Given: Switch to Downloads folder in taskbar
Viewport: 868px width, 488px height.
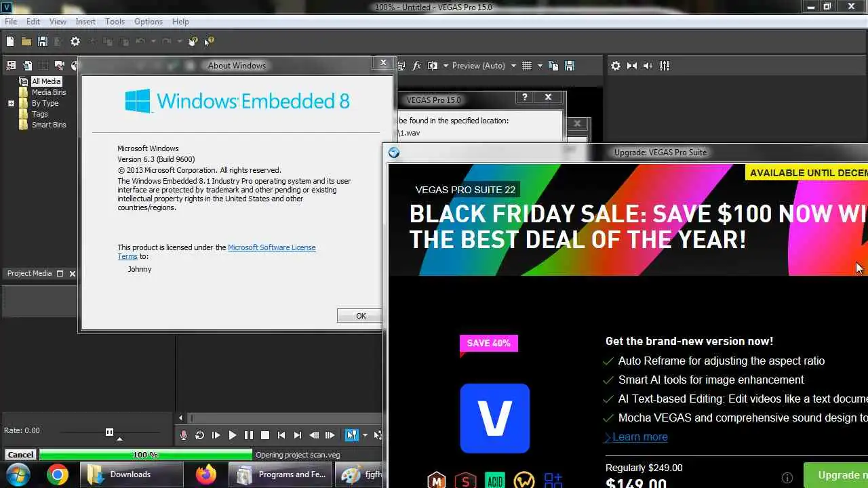Looking at the screenshot, I should coord(132,474).
